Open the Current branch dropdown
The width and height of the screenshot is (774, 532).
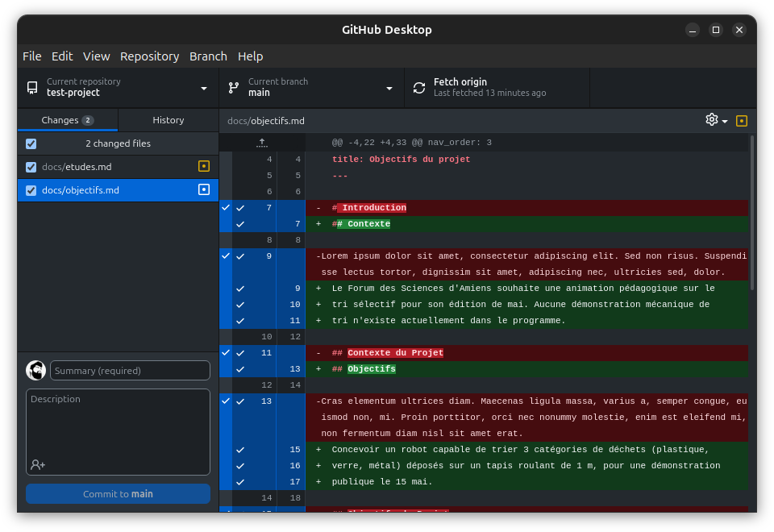(x=311, y=88)
